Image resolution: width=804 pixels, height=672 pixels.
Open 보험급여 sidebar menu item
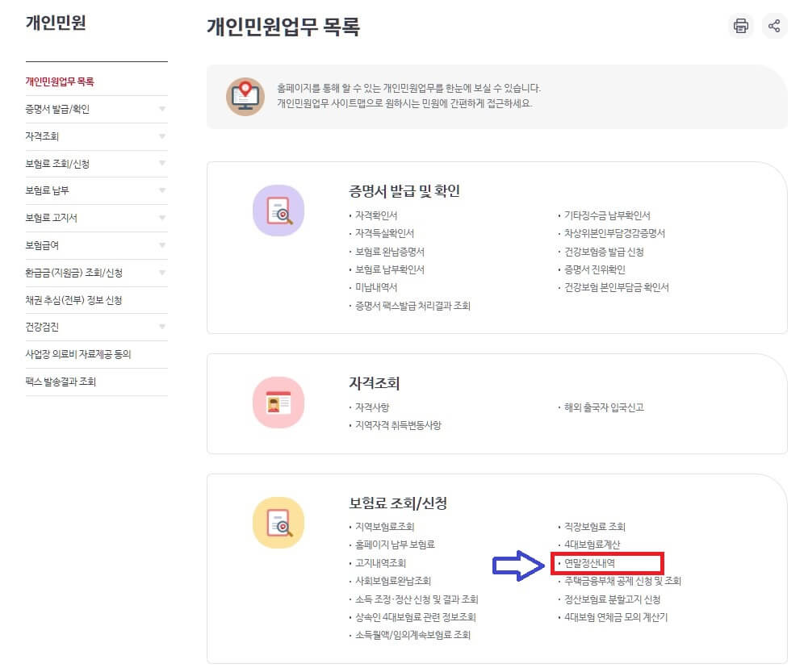42,245
